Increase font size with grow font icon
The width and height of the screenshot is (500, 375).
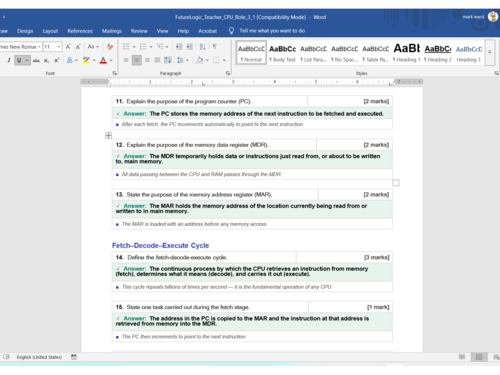coord(68,47)
